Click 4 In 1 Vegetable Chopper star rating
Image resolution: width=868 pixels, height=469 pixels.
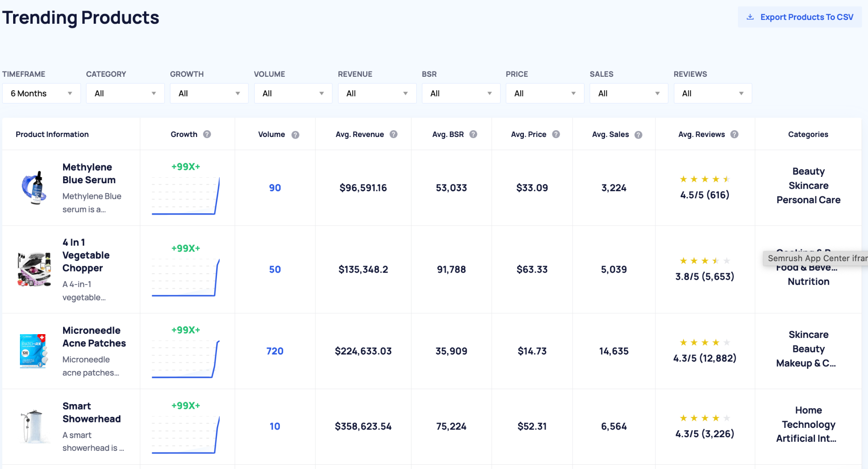705,261
